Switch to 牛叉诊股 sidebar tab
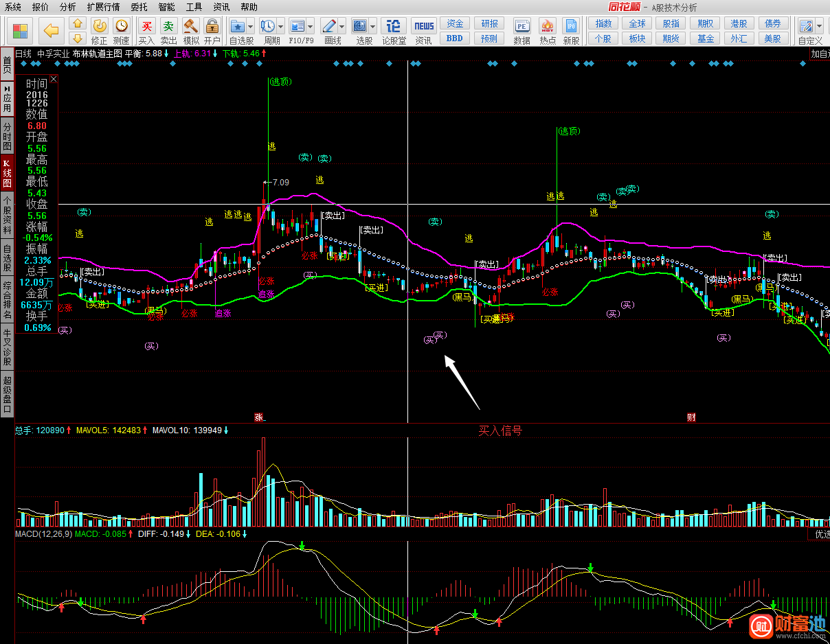The image size is (830, 644). [7, 347]
